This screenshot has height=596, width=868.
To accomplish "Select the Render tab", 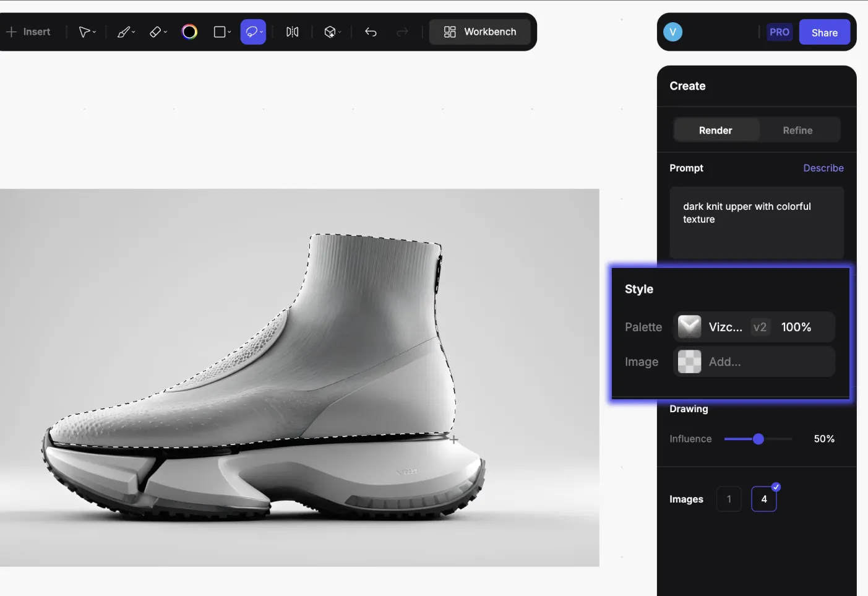I will coord(716,130).
